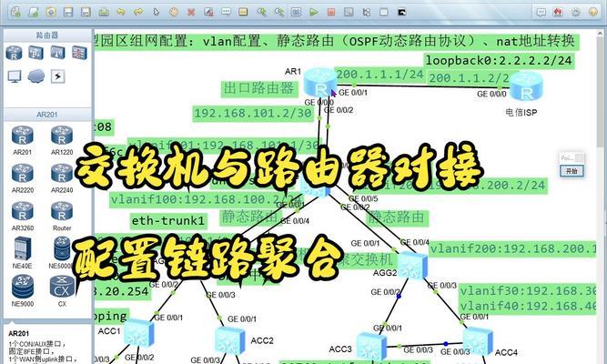Print the topology via toolbar
Image resolution: width=607 pixels, height=364 pixels.
tap(104, 12)
